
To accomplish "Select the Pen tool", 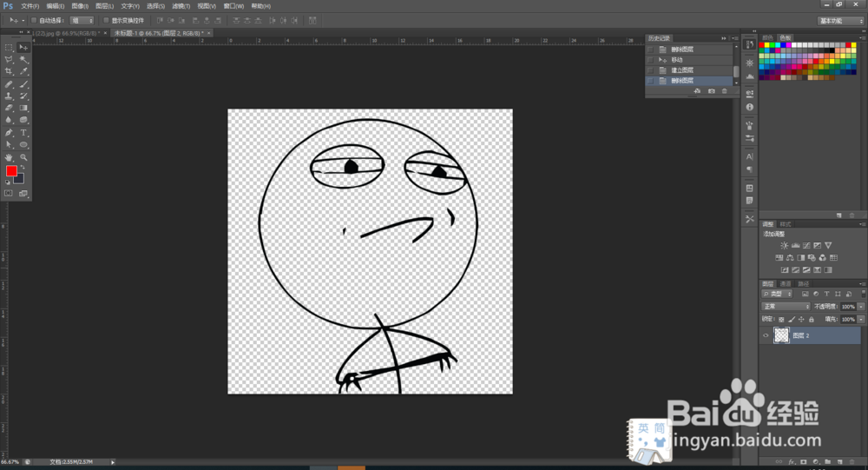I will tap(9, 133).
